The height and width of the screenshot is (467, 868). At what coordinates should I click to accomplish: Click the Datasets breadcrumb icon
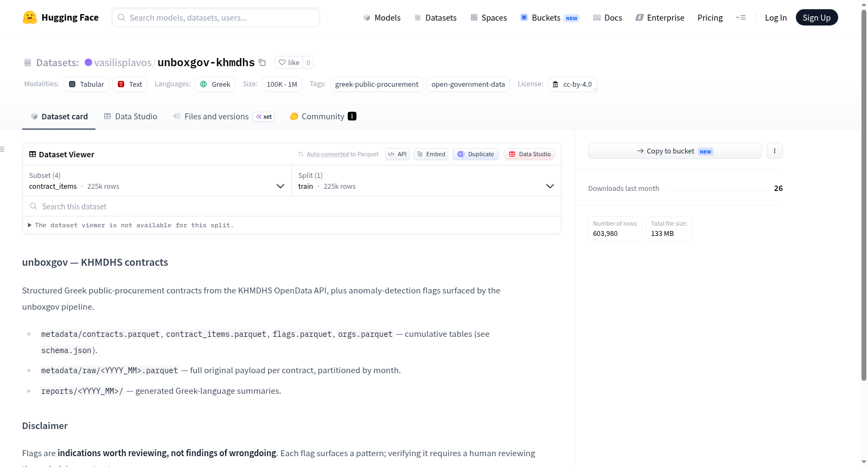pyautogui.click(x=28, y=62)
